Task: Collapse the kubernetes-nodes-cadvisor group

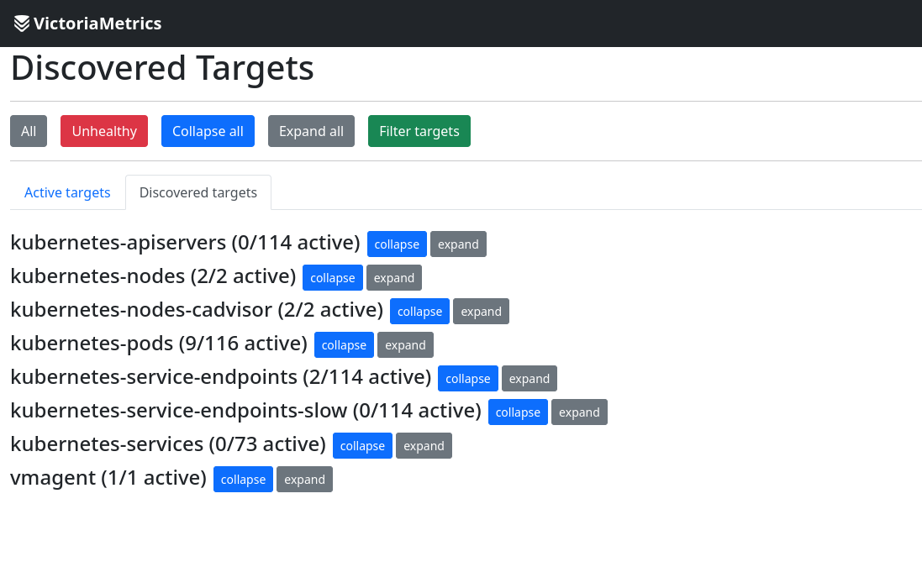Action: point(420,312)
